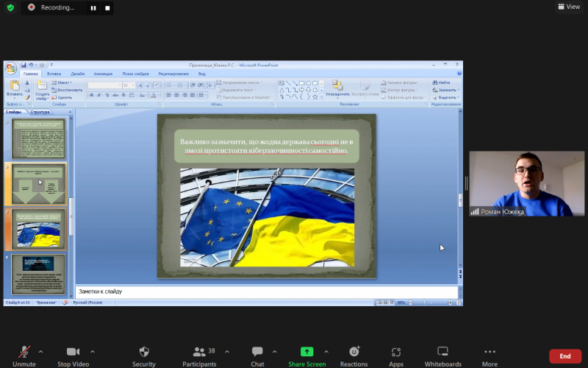This screenshot has height=368, width=588.
Task: Click Найти to find text
Action: [442, 82]
